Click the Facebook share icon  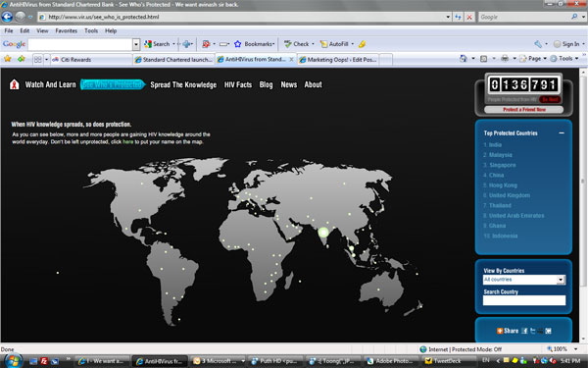[x=524, y=331]
